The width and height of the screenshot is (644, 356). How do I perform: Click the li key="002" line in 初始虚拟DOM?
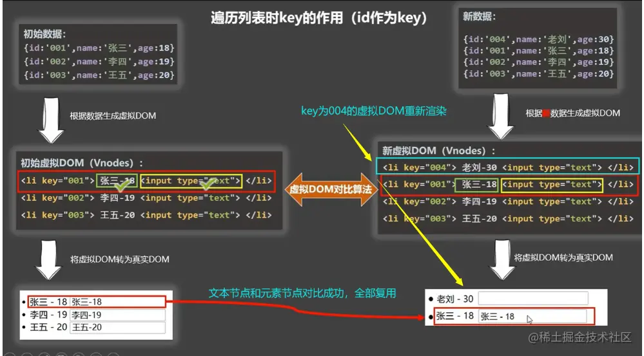coord(146,198)
